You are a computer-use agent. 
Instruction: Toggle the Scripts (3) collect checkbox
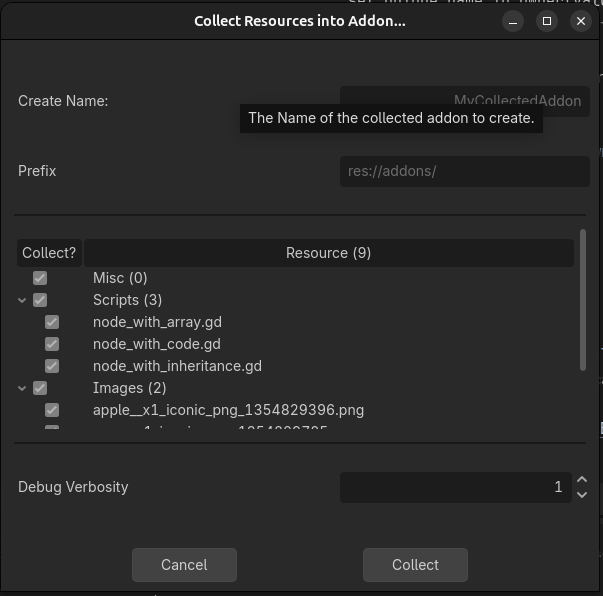(40, 300)
